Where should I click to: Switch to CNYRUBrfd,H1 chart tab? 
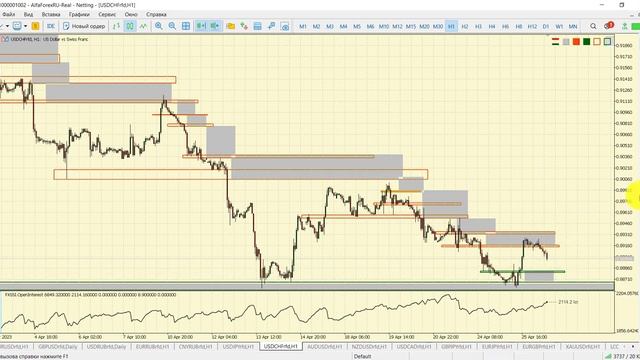(196, 347)
